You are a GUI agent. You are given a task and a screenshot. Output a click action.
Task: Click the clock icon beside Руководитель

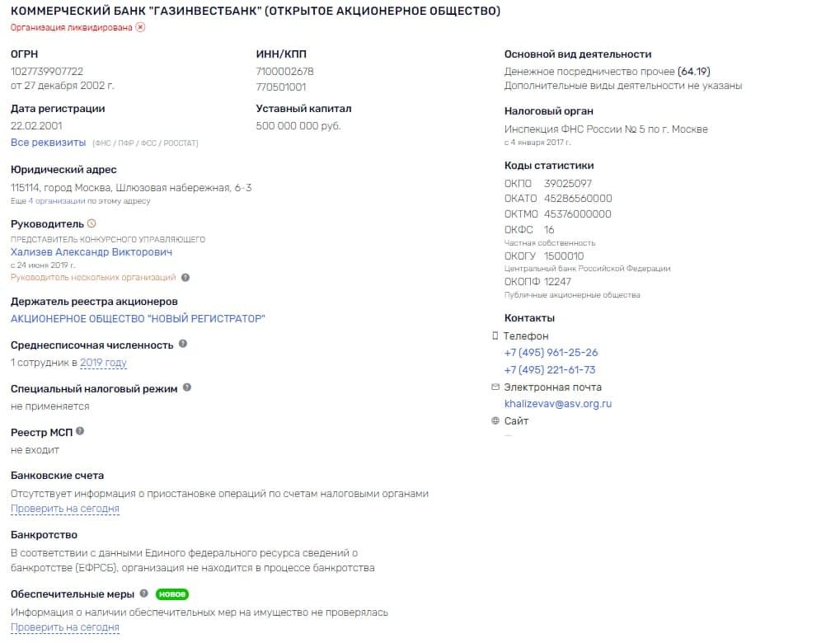pyautogui.click(x=92, y=223)
